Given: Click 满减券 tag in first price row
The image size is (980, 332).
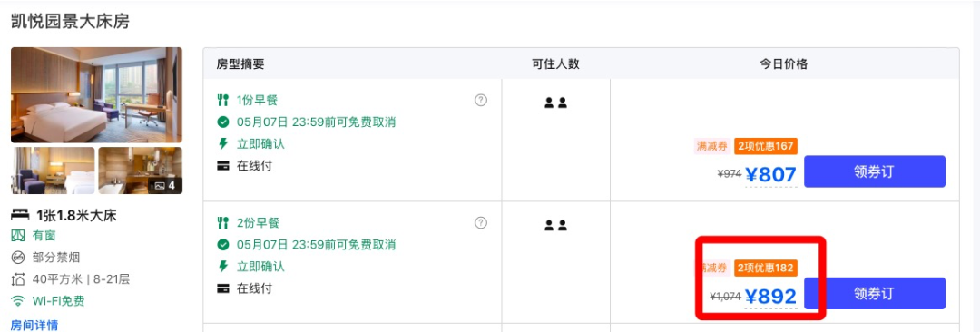Looking at the screenshot, I should [712, 146].
